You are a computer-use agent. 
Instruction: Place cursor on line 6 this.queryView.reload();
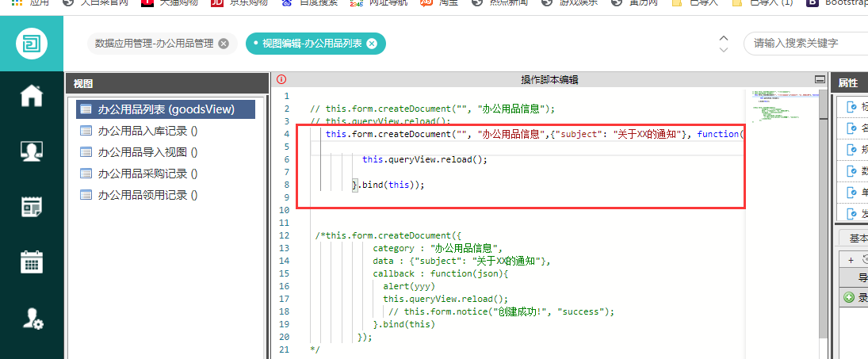point(425,159)
